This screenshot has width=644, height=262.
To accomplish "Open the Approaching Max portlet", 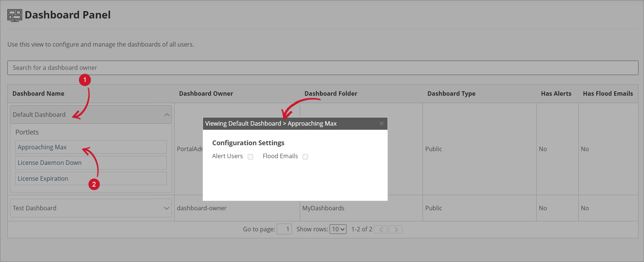I will tap(91, 147).
